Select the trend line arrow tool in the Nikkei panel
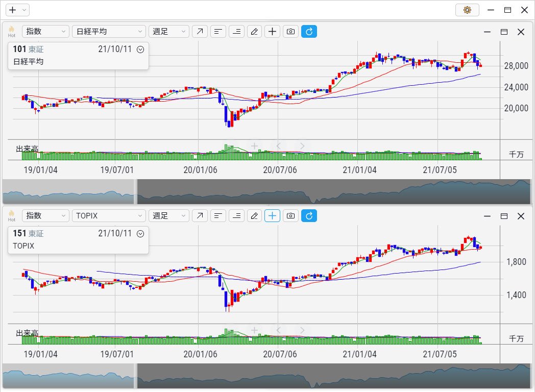 pos(200,31)
